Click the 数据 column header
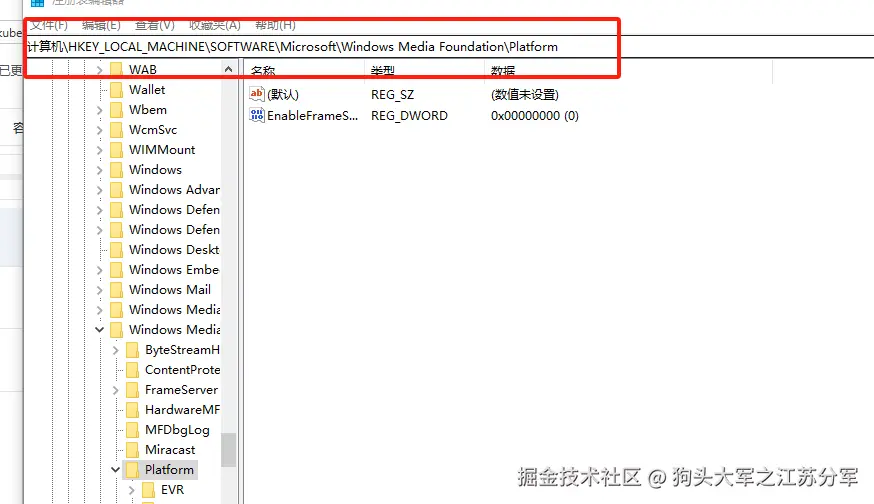Image resolution: width=874 pixels, height=504 pixels. pos(503,71)
